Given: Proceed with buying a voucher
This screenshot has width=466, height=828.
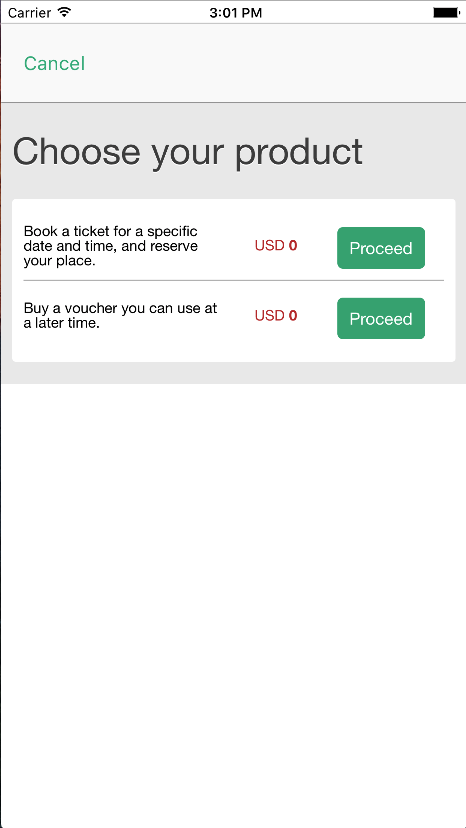Looking at the screenshot, I should pos(381,318).
